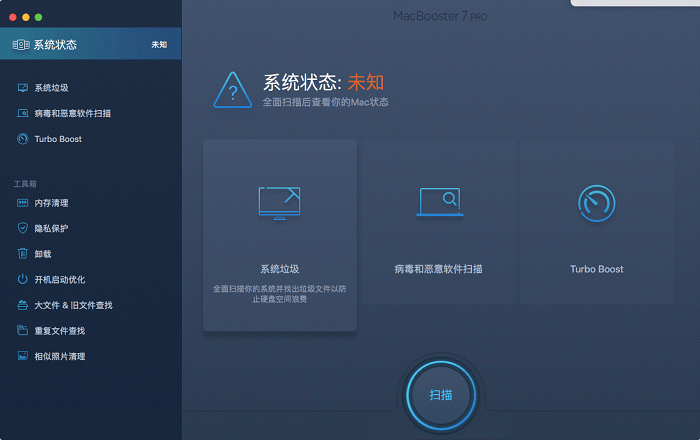Click the 卸载 trash can icon
Image resolution: width=700 pixels, height=440 pixels.
(x=22, y=253)
